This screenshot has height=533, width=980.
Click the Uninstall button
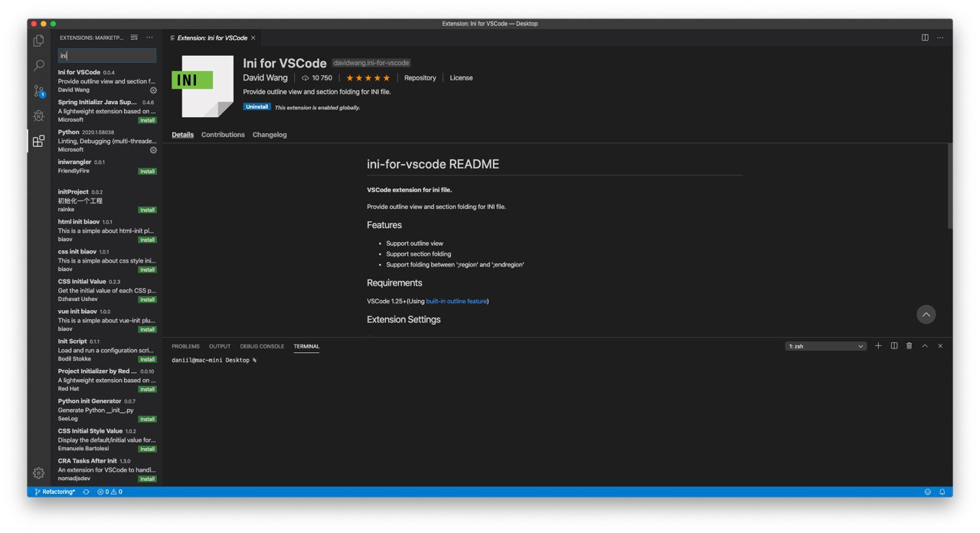pyautogui.click(x=256, y=107)
